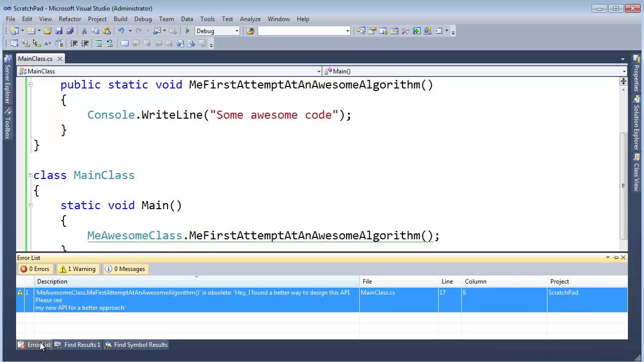Click the Find in Files icon
This screenshot has width=644, height=362.
[250, 31]
